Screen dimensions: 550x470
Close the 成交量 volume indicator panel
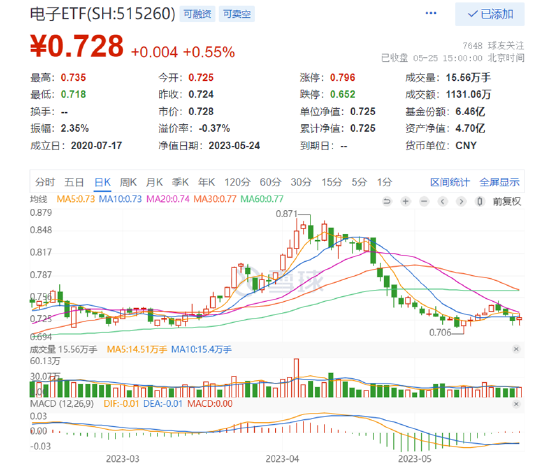click(x=516, y=349)
